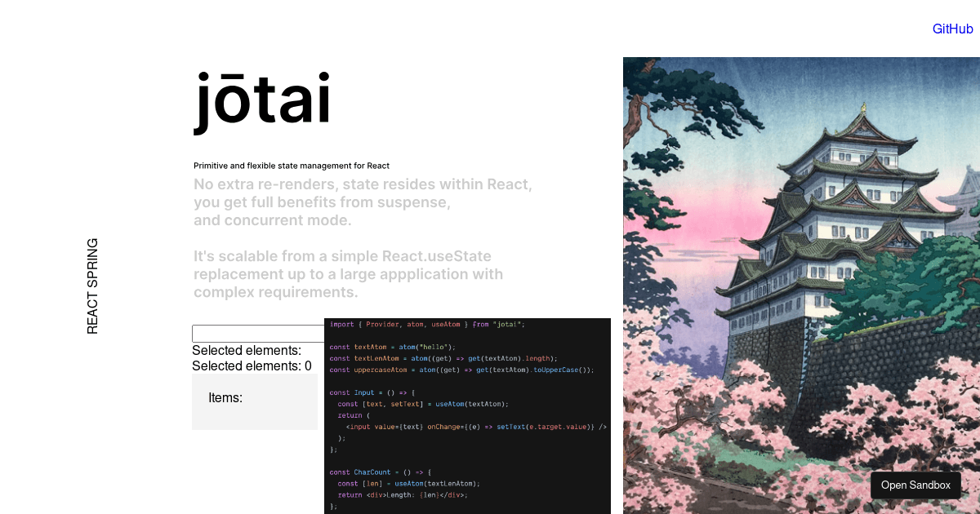This screenshot has height=514, width=980.
Task: Click the import line in the code block
Action: pyautogui.click(x=427, y=324)
